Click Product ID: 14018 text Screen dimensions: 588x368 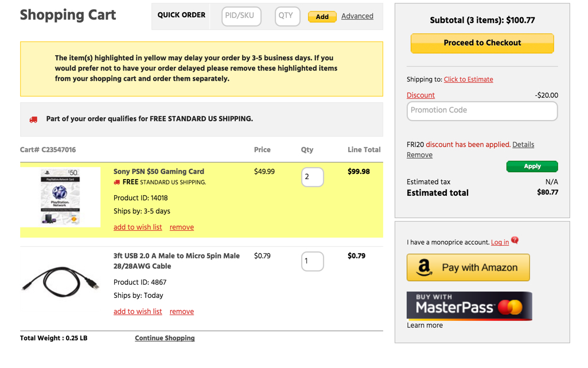click(x=141, y=197)
